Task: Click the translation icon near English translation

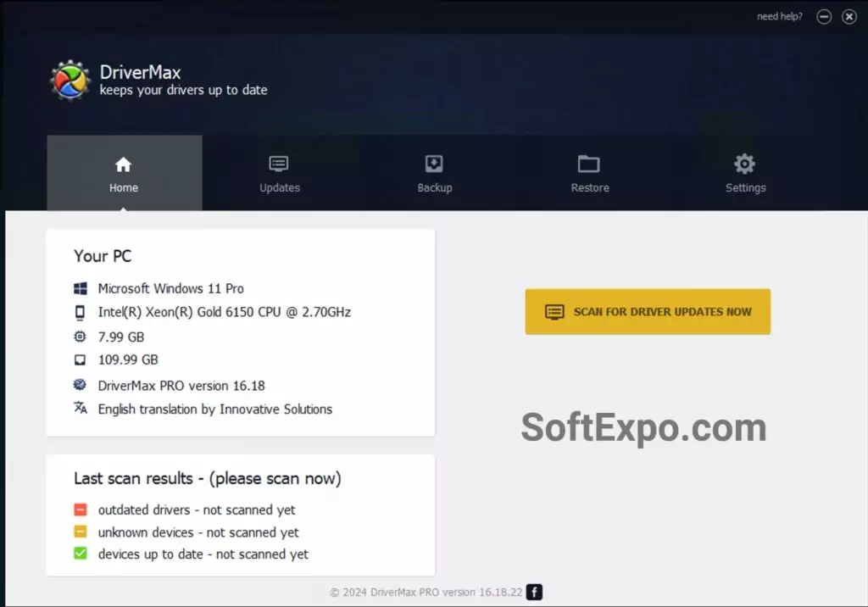Action: pos(80,409)
